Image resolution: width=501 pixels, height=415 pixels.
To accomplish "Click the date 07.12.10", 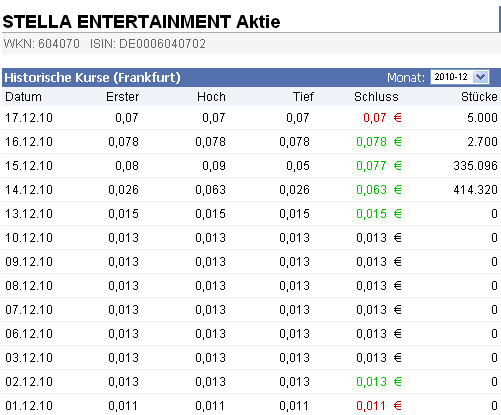I will tap(29, 310).
